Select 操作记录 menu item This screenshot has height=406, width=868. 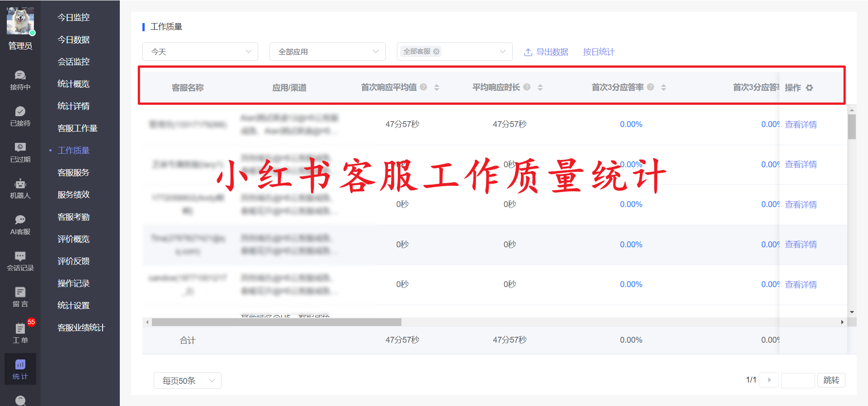[x=74, y=283]
